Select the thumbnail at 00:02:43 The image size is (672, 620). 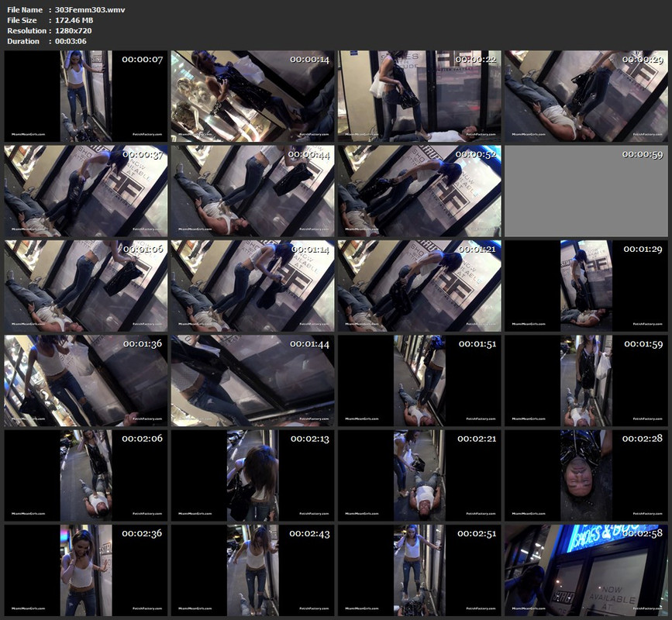click(x=253, y=570)
